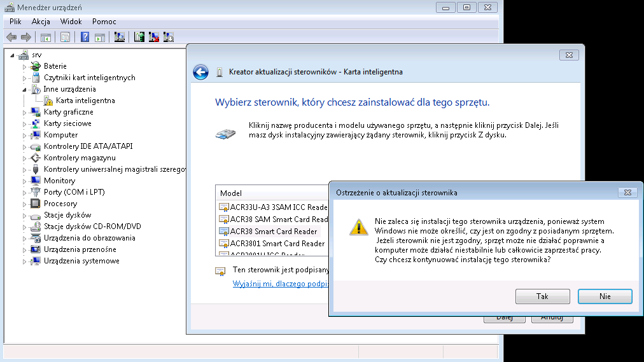Click the Procesory processor icon
The image size is (644, 362).
(x=36, y=204)
